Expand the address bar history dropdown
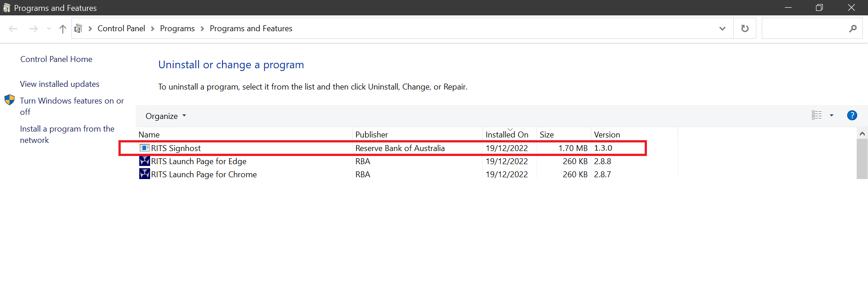The image size is (868, 293). (722, 28)
